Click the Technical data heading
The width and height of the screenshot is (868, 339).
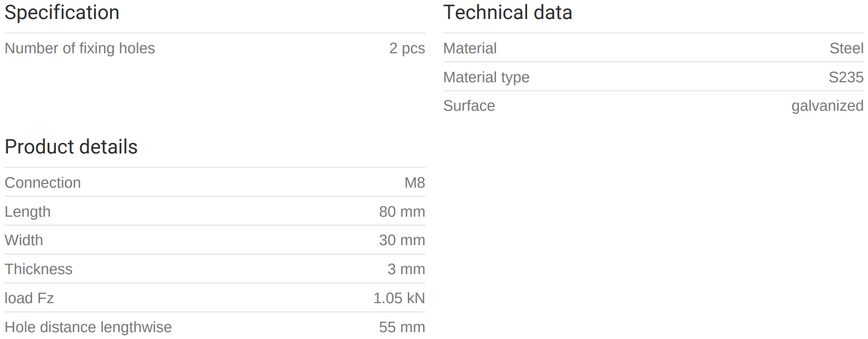tap(508, 13)
